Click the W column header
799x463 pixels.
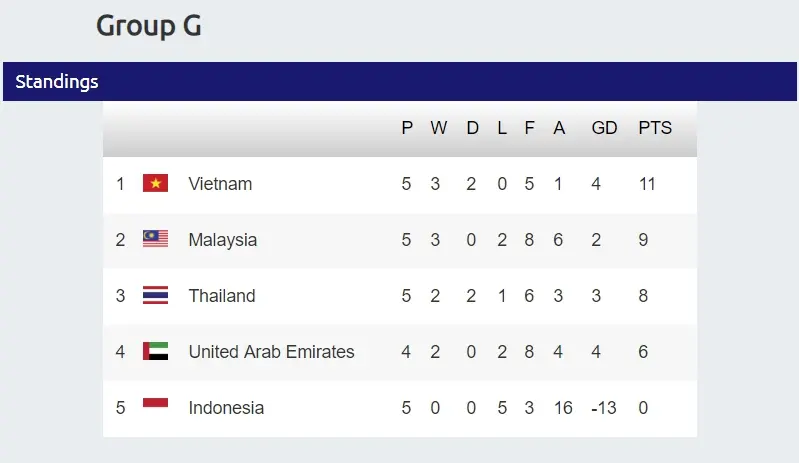click(439, 128)
